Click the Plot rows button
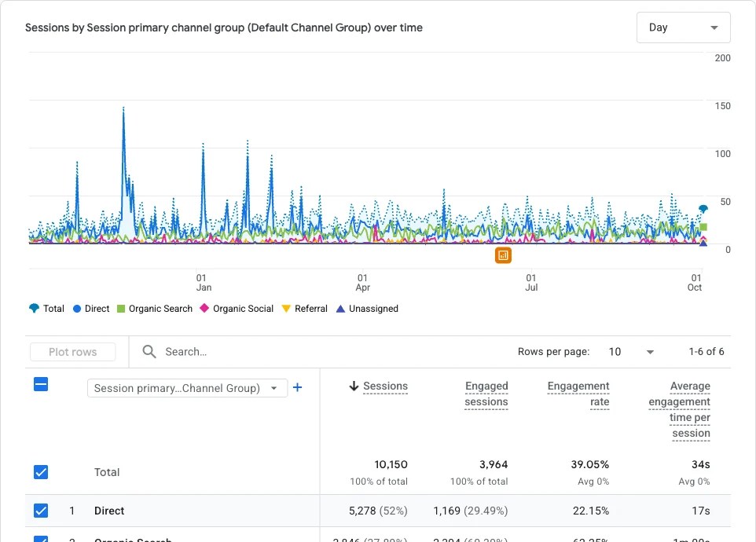756x542 pixels. click(73, 352)
